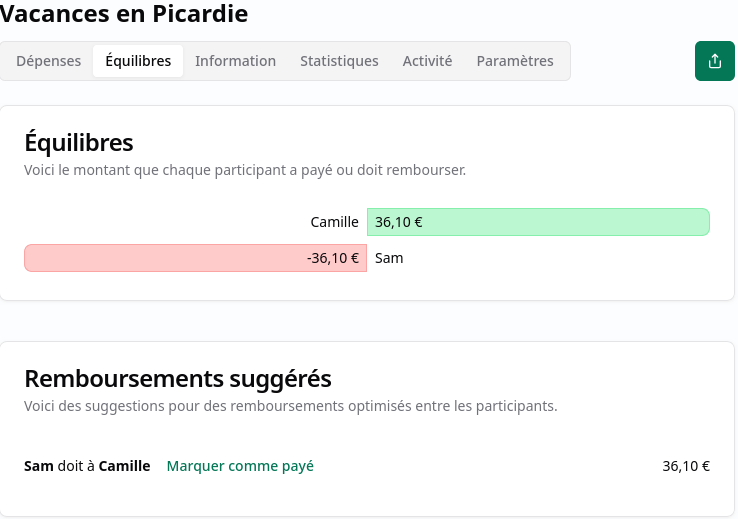This screenshot has width=738, height=519.
Task: Click the Camille label beside the green bar
Action: click(334, 222)
